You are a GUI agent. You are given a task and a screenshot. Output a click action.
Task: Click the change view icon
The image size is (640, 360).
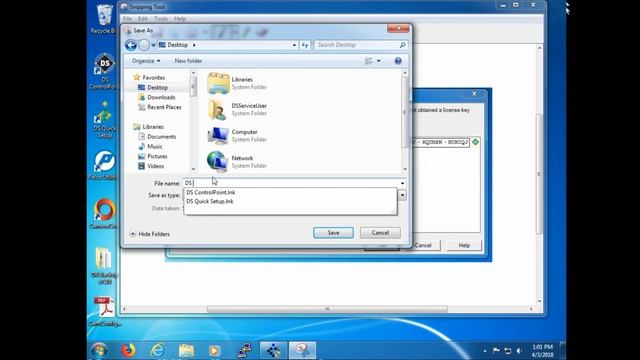point(369,61)
